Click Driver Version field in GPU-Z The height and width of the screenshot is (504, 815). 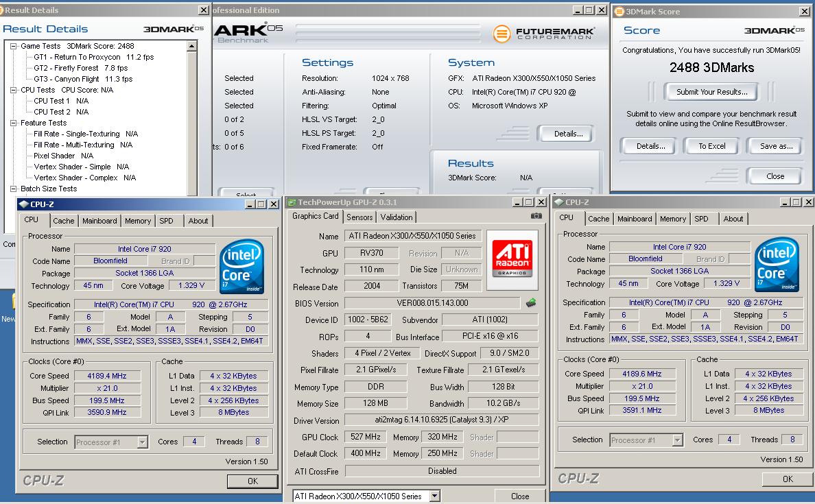[x=441, y=420]
